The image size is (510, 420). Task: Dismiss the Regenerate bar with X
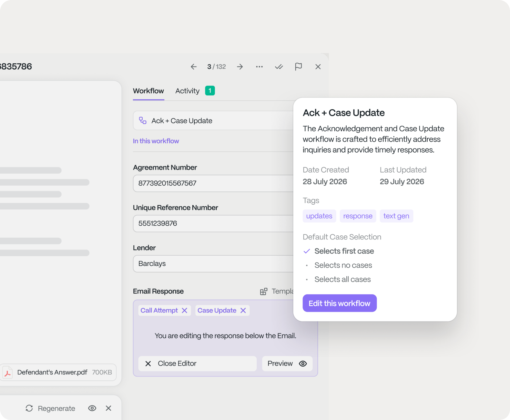[x=109, y=408]
